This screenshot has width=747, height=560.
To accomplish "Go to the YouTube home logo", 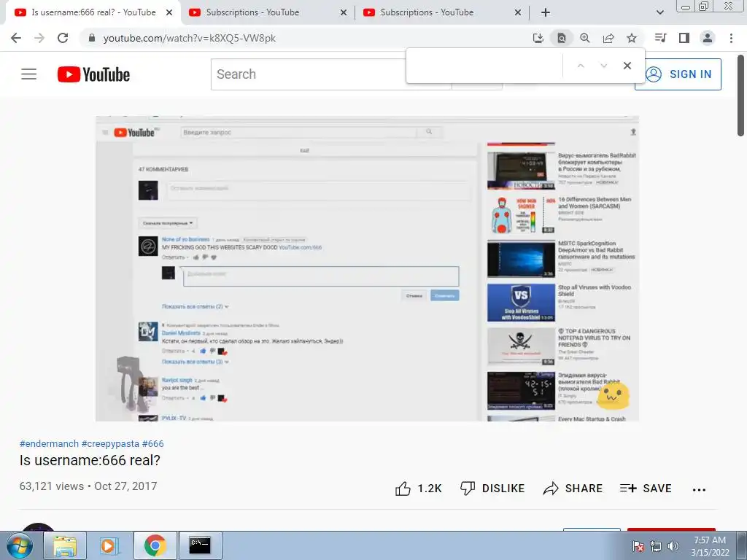I will [x=93, y=74].
